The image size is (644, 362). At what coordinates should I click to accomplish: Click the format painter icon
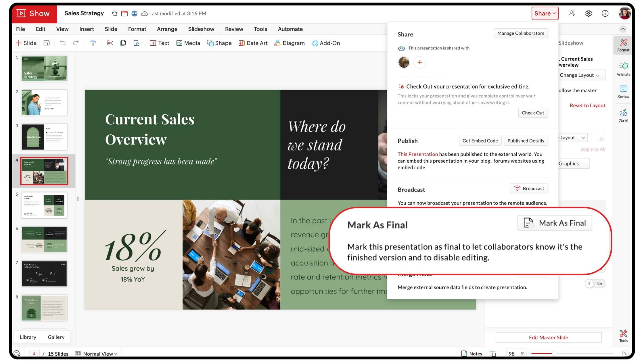93,43
